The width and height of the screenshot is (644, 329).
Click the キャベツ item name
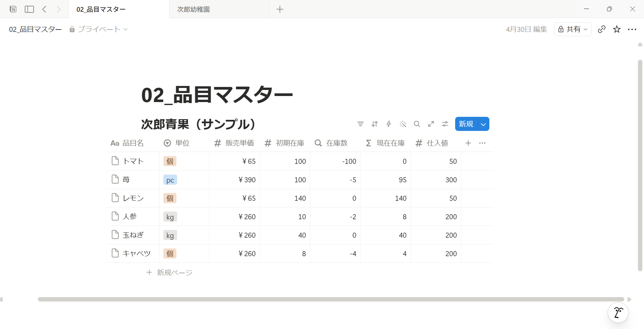tap(137, 253)
